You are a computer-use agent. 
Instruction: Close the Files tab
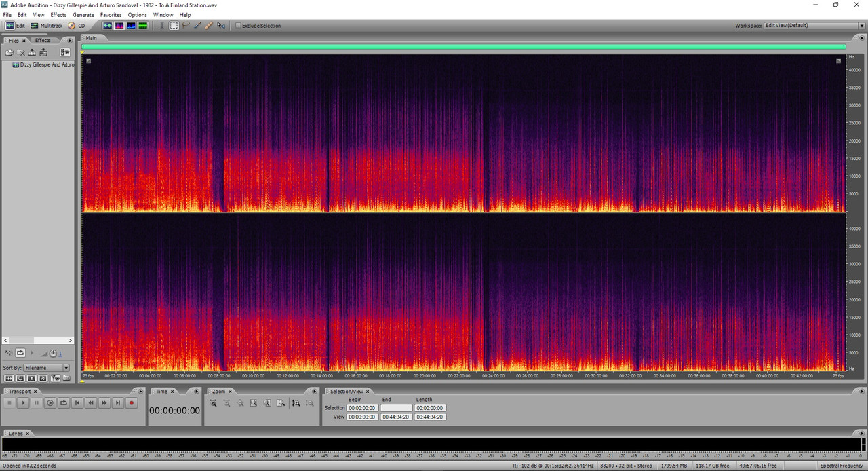pyautogui.click(x=24, y=41)
